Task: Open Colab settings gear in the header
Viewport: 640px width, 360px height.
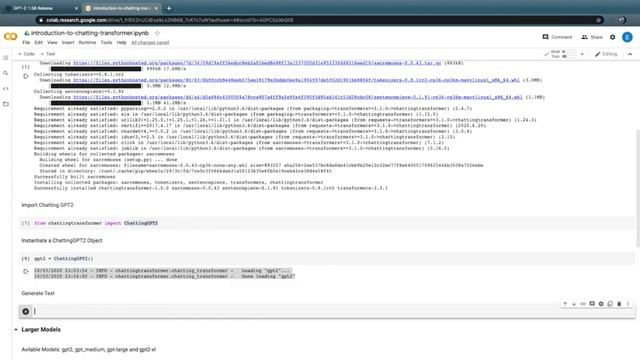Action: [x=613, y=37]
